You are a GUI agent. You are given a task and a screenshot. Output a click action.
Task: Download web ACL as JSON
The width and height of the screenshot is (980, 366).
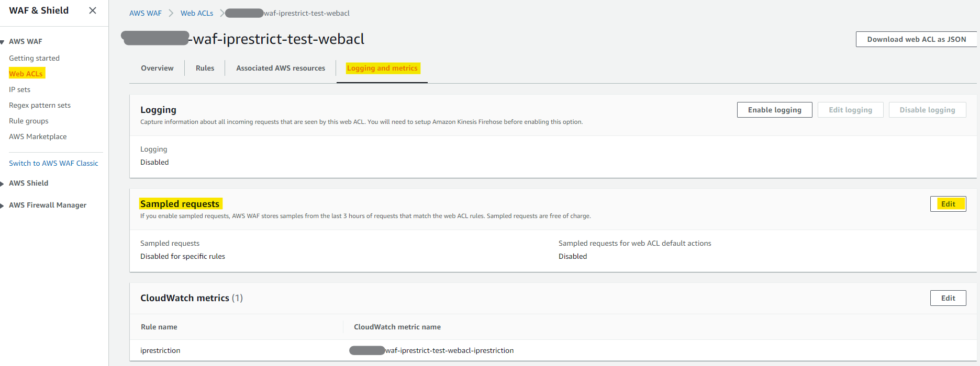click(916, 39)
